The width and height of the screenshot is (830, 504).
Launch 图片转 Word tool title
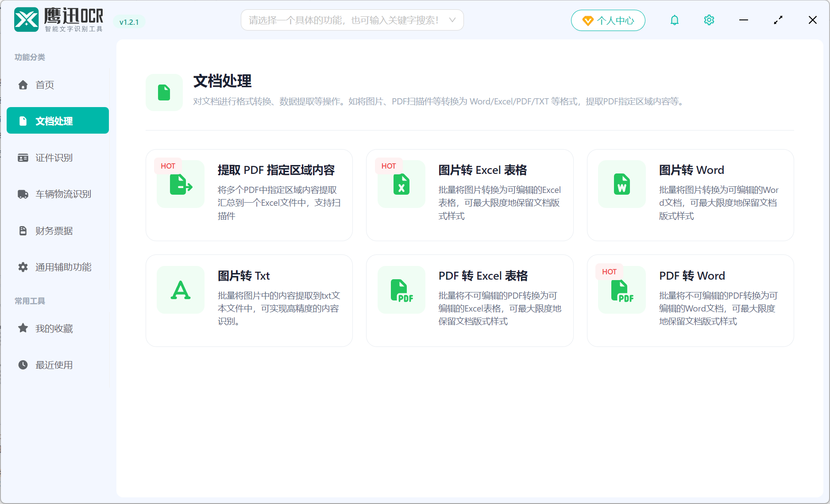coord(691,170)
